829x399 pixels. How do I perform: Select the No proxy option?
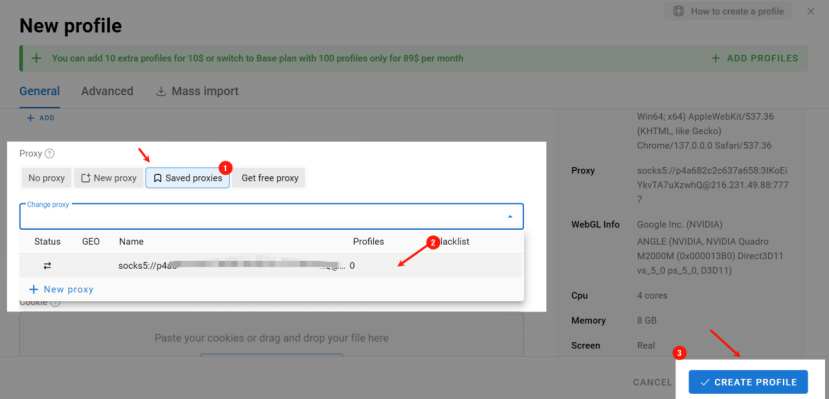(47, 178)
